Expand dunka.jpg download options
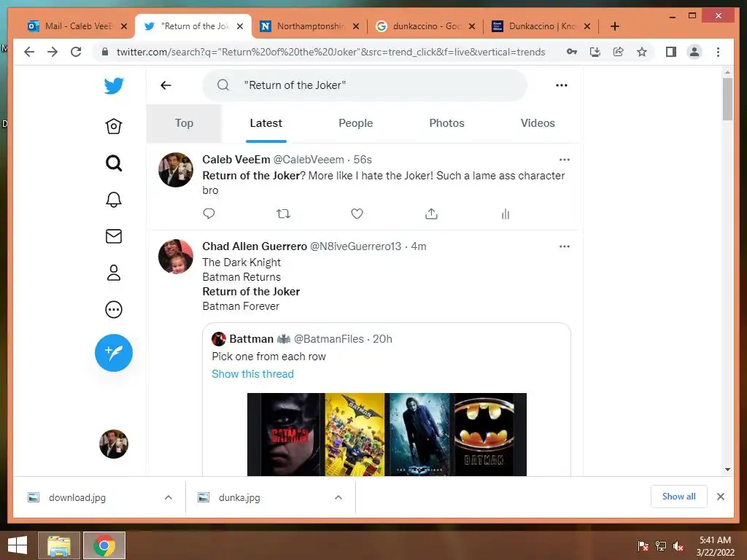 tap(338, 497)
